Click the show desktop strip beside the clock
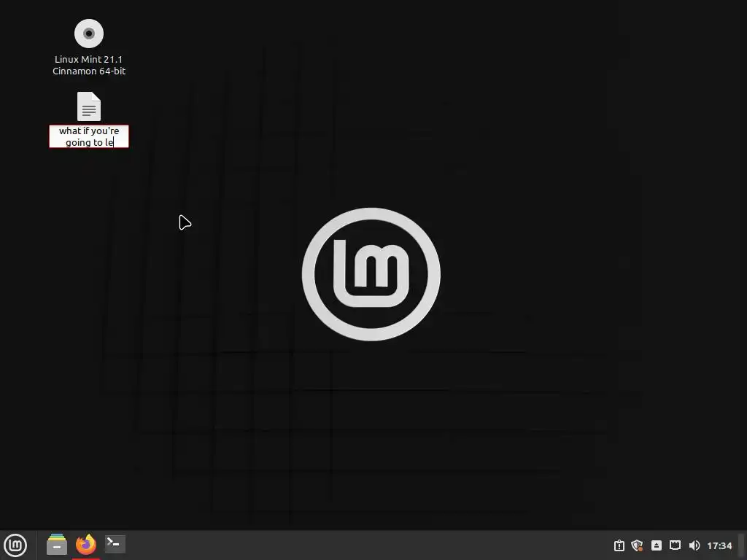747x560 pixels. point(742,545)
